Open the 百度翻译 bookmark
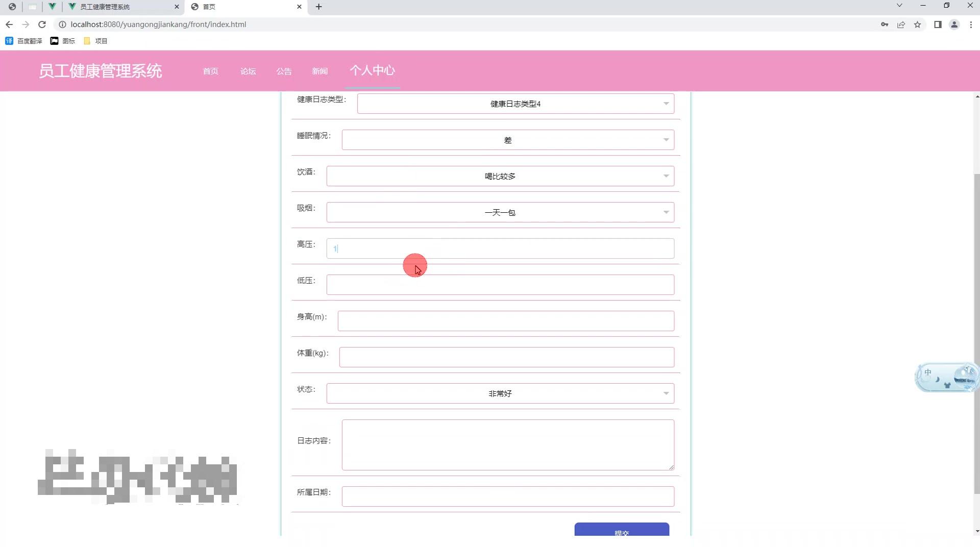 23,40
